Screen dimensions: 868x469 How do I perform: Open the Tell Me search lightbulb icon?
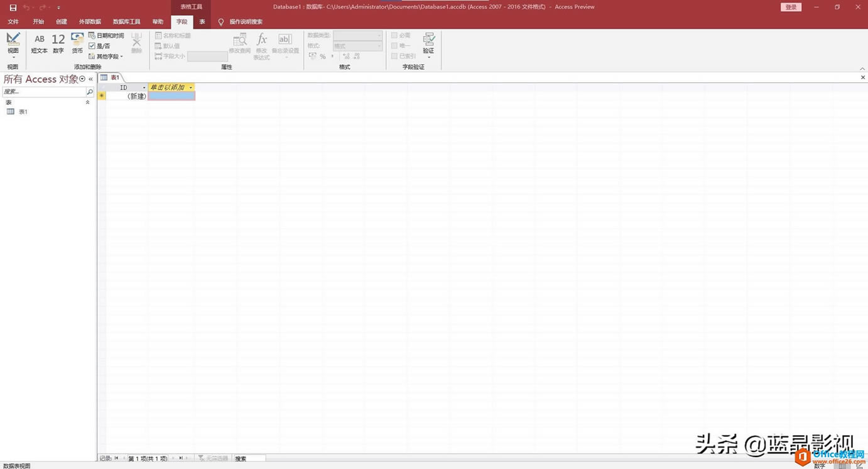tap(220, 21)
